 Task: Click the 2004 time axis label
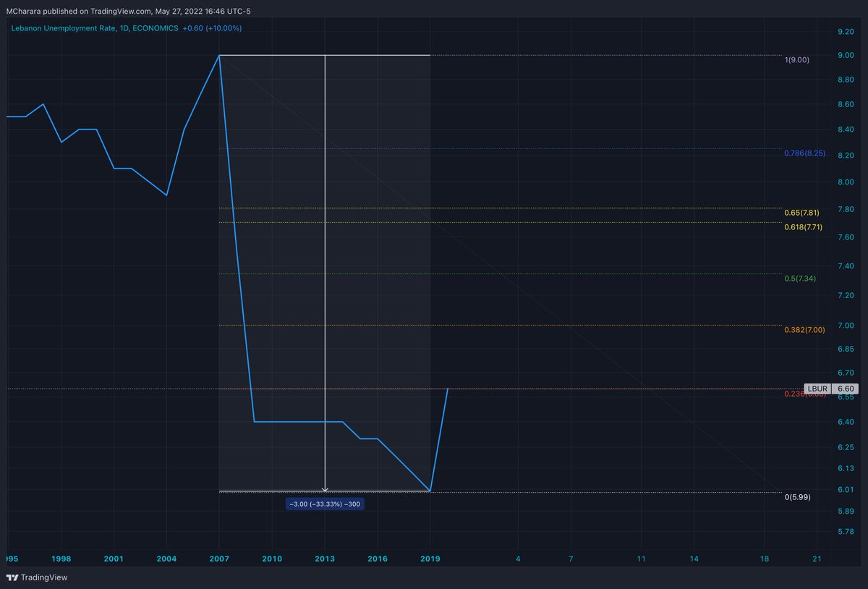pos(166,559)
